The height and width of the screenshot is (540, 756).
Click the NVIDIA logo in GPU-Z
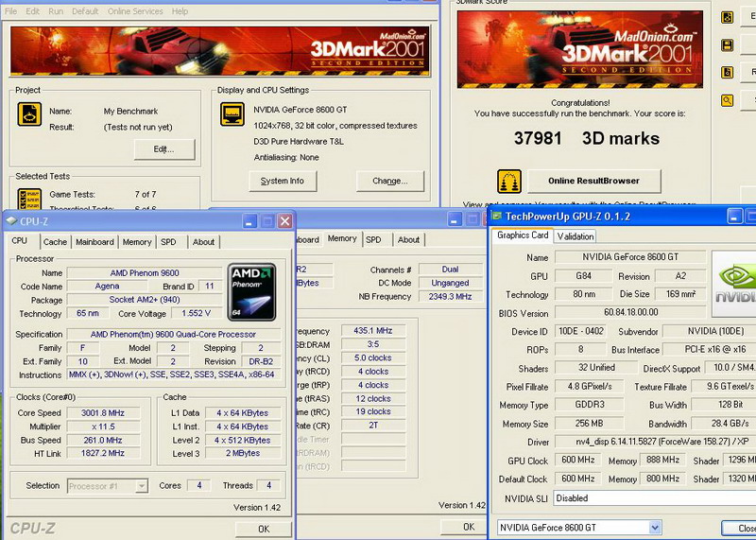734,284
